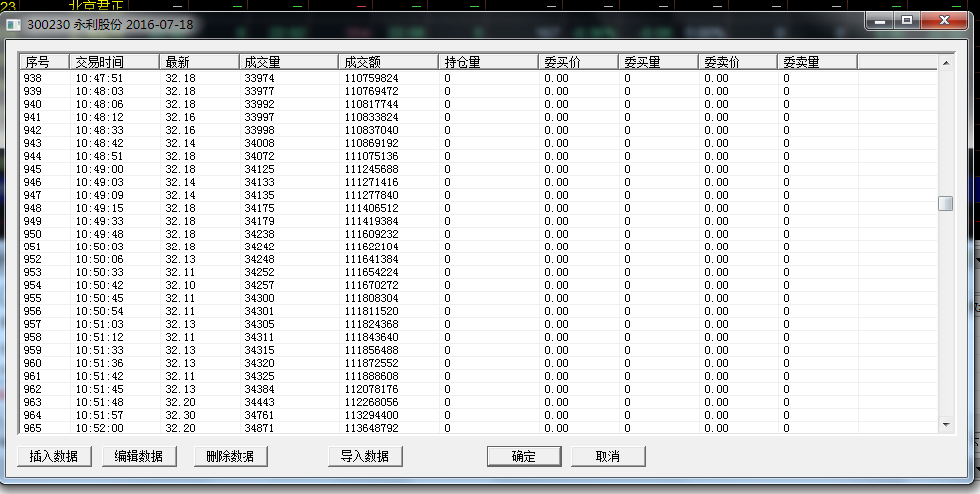Open 导入数据 to import data
The height and width of the screenshot is (494, 980).
click(364, 456)
